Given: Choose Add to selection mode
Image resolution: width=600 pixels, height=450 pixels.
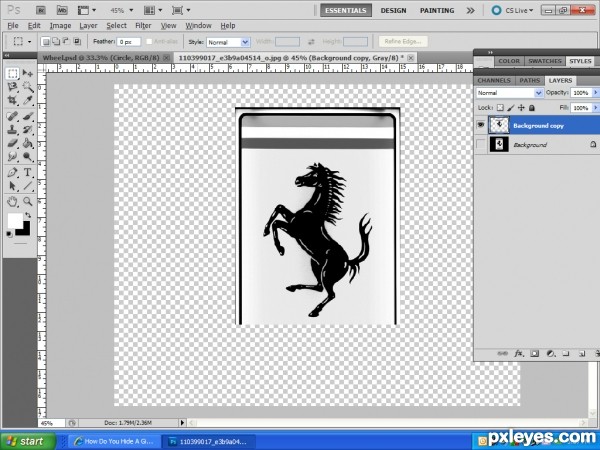Looking at the screenshot, I should click(x=56, y=41).
